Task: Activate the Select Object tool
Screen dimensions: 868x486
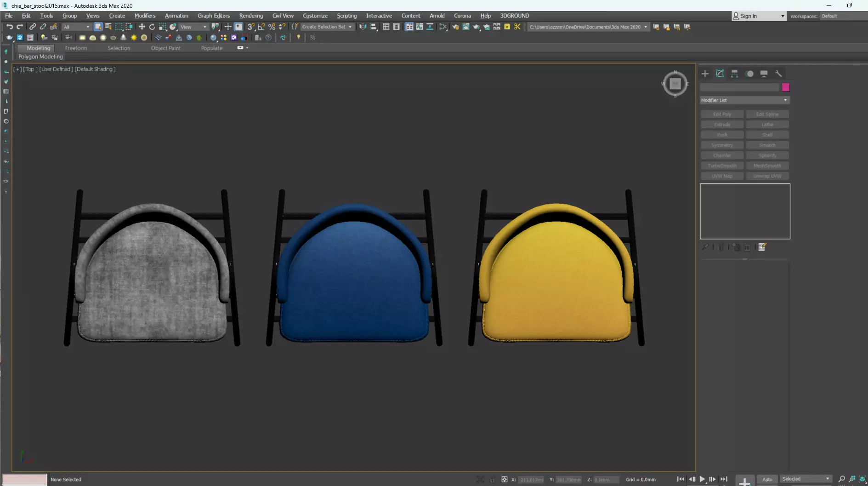Action: 98,27
